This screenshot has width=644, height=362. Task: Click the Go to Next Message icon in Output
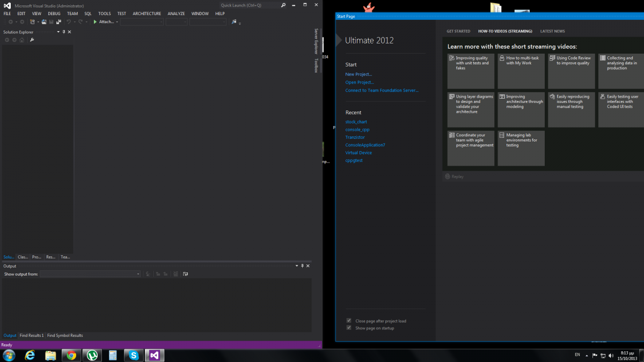[x=165, y=274]
